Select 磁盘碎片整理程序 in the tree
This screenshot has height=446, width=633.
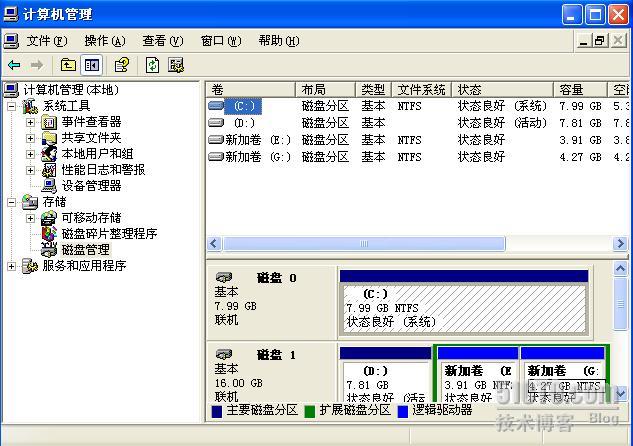point(109,234)
